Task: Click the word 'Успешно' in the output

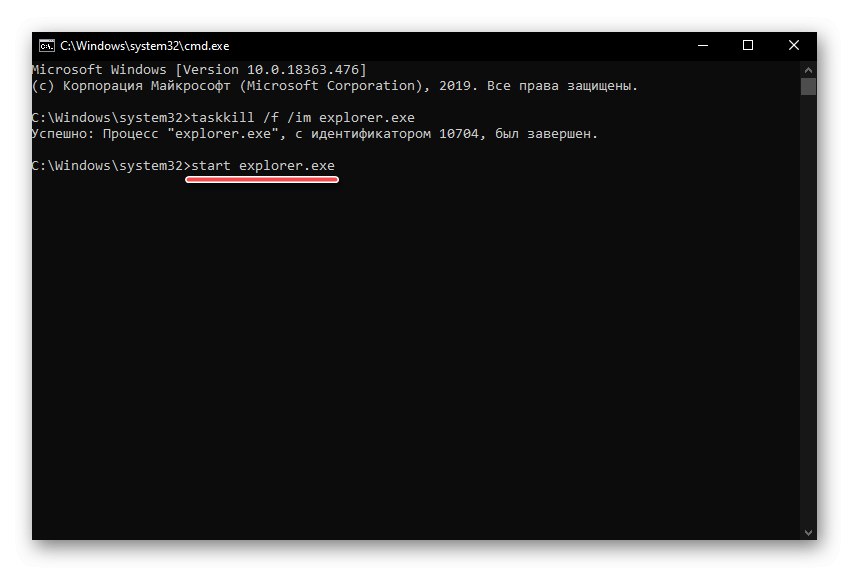Action: click(x=60, y=134)
